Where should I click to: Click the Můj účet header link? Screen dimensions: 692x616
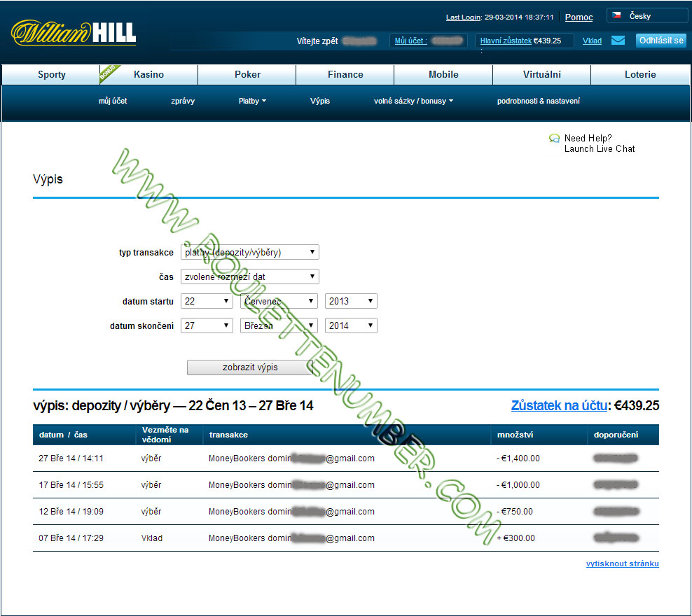point(411,41)
